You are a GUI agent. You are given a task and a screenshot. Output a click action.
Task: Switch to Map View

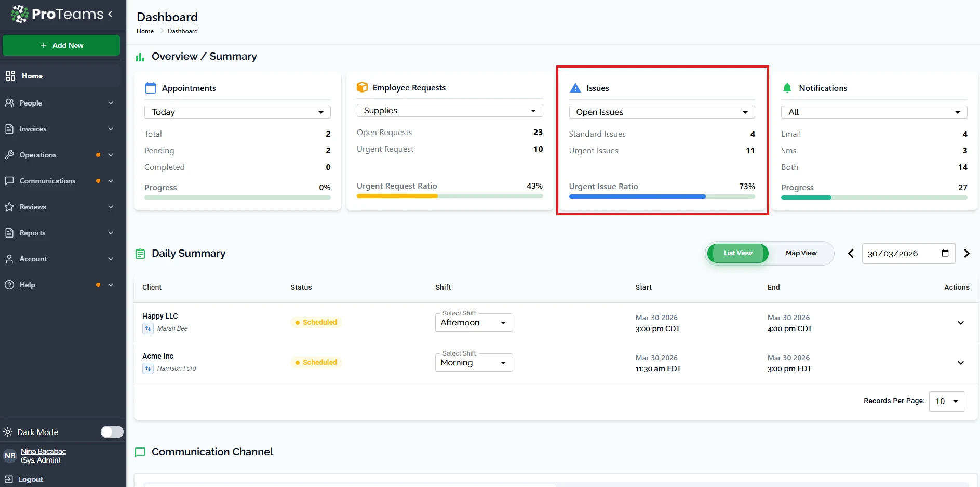pyautogui.click(x=801, y=253)
